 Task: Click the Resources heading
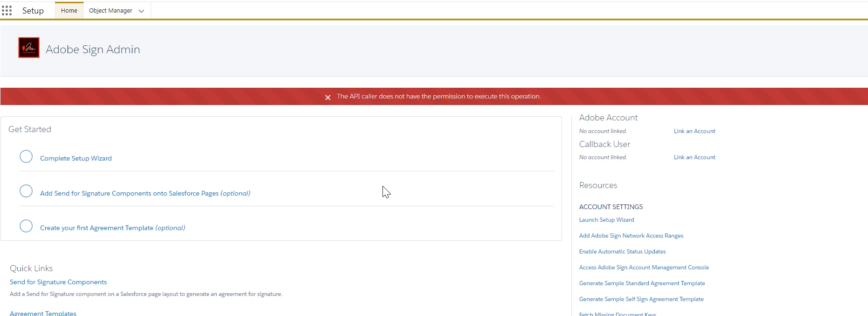coord(598,185)
